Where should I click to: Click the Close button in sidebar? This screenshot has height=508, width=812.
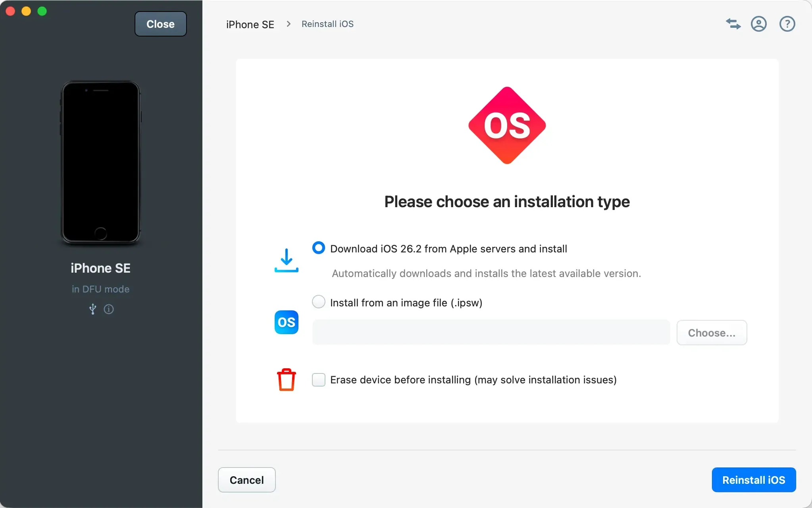[160, 24]
